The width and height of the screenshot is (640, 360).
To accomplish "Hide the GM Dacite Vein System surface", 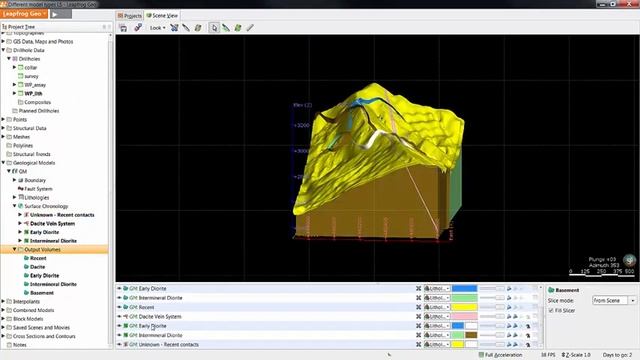I will 119,316.
